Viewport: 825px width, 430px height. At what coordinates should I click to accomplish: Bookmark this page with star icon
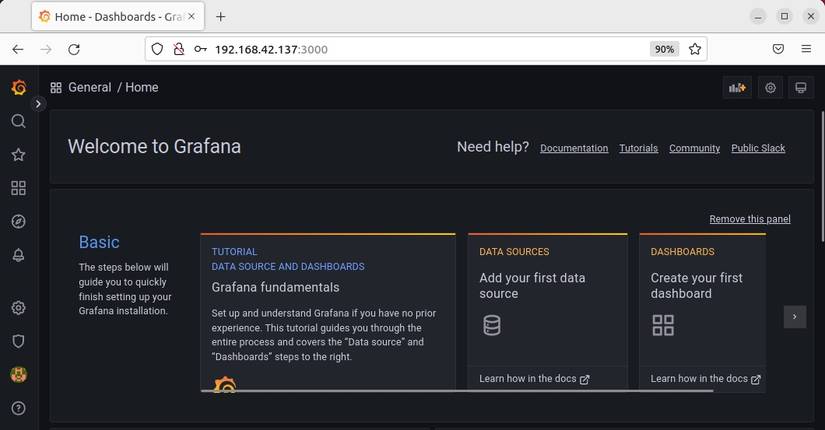[x=695, y=49]
